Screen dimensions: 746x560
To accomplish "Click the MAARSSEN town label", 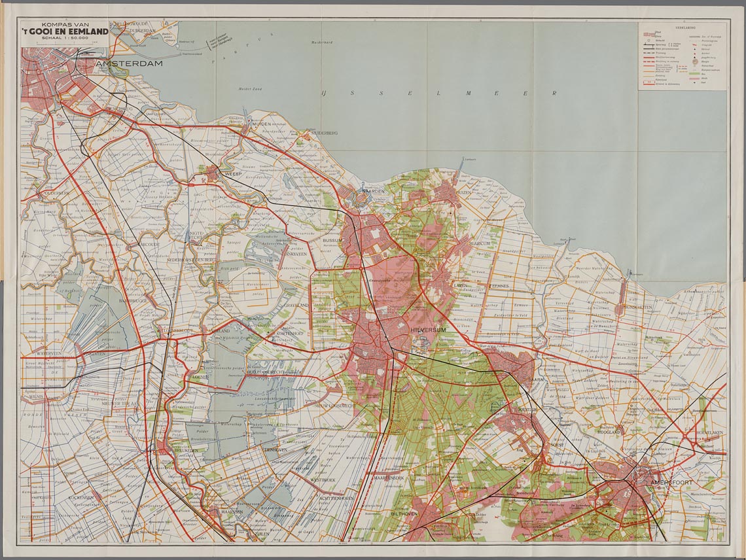I will [x=232, y=510].
